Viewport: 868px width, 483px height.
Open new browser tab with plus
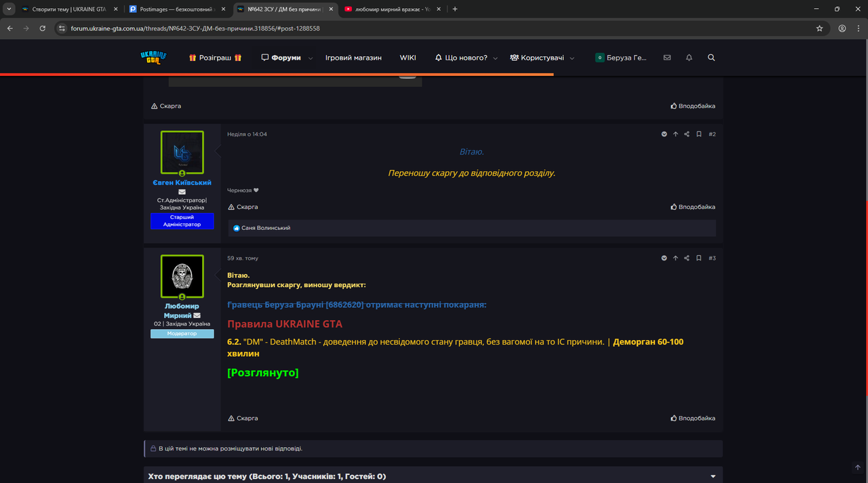tap(454, 9)
